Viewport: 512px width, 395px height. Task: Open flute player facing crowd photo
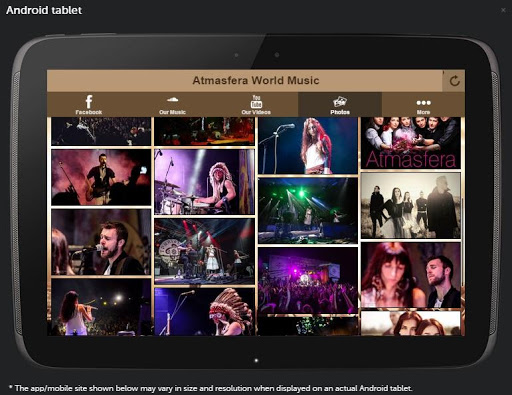[101, 307]
